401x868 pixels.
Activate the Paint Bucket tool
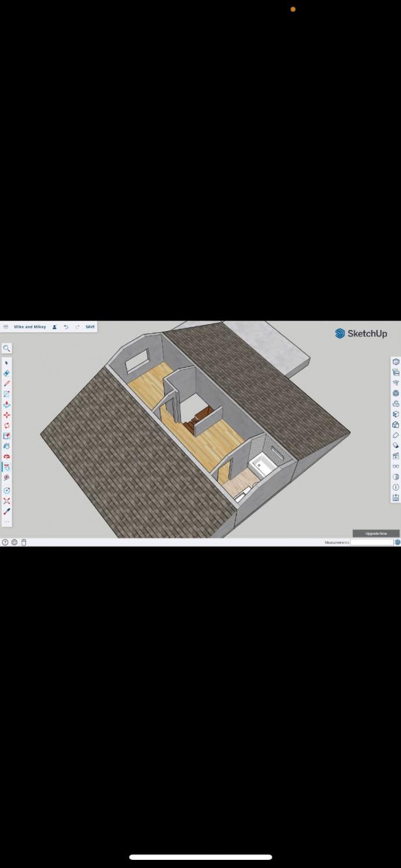[7, 446]
